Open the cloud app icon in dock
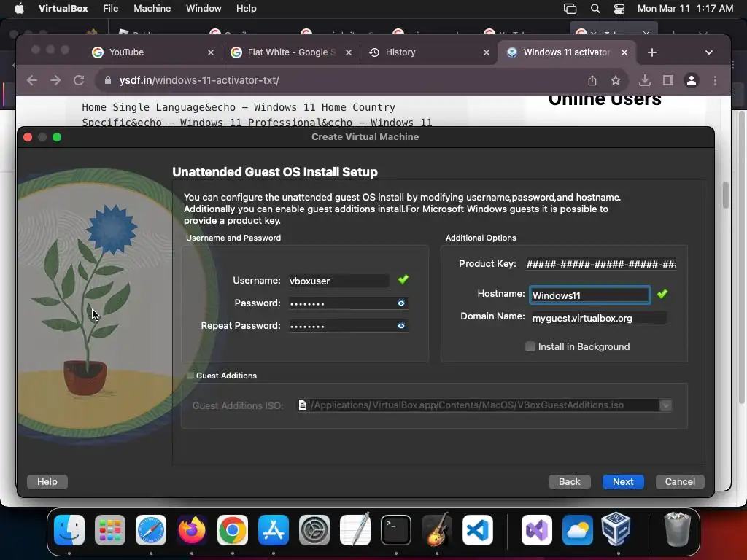The width and height of the screenshot is (747, 560). (x=578, y=530)
